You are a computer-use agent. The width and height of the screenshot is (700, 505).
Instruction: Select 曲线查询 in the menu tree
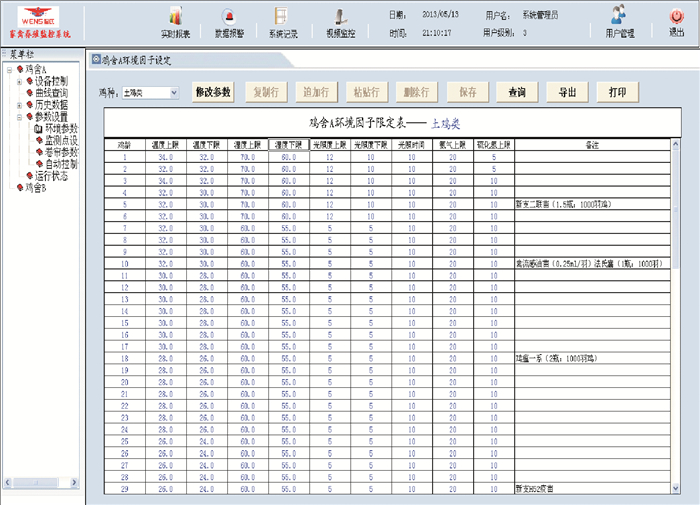pyautogui.click(x=50, y=93)
